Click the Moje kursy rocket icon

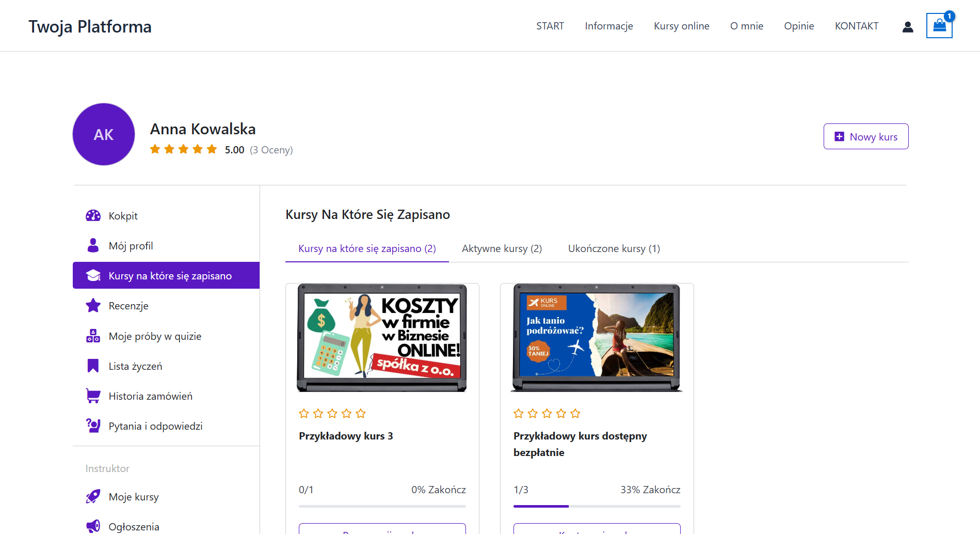93,497
